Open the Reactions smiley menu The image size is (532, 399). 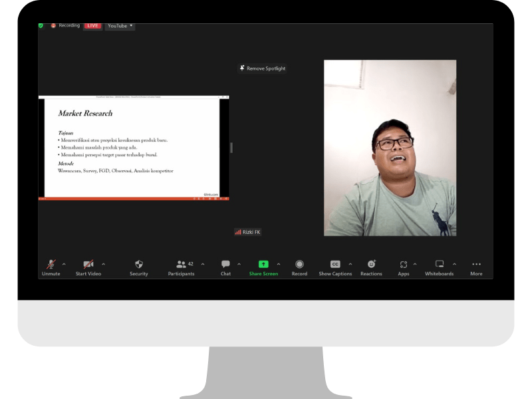pos(371,268)
